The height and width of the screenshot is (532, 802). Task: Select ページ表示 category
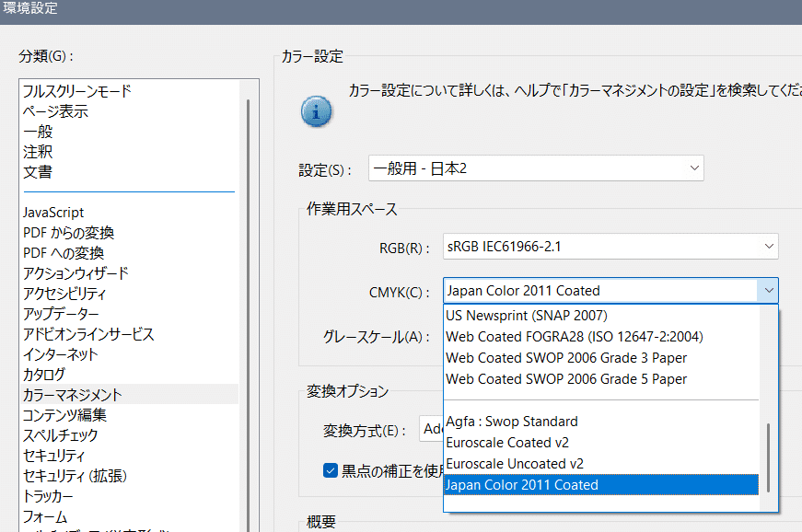(x=130, y=111)
